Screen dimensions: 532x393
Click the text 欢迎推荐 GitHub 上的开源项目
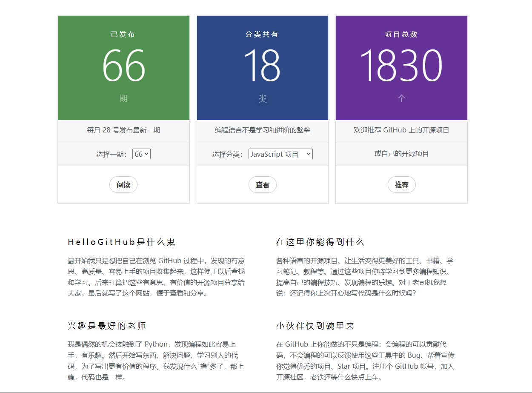[401, 130]
